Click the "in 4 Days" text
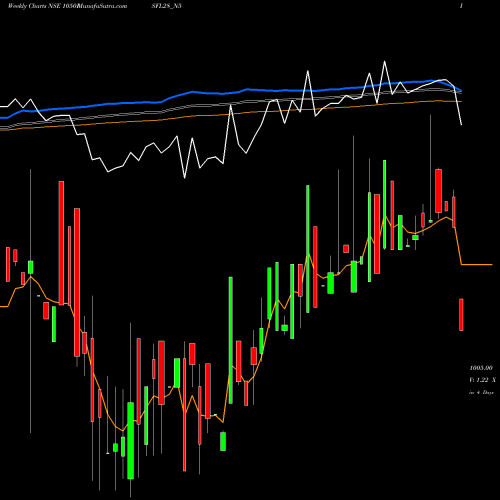The image size is (500, 500). point(481,392)
